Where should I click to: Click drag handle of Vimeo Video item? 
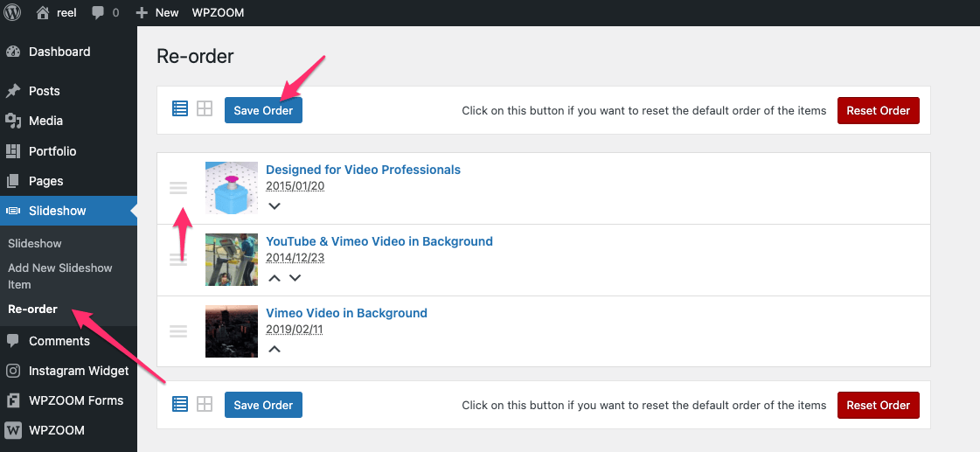pyautogui.click(x=178, y=331)
